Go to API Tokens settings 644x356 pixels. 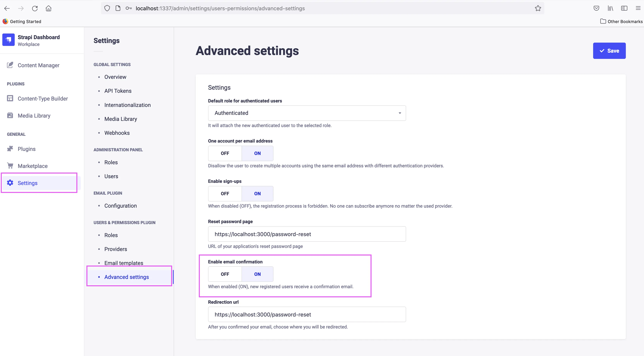click(x=118, y=91)
